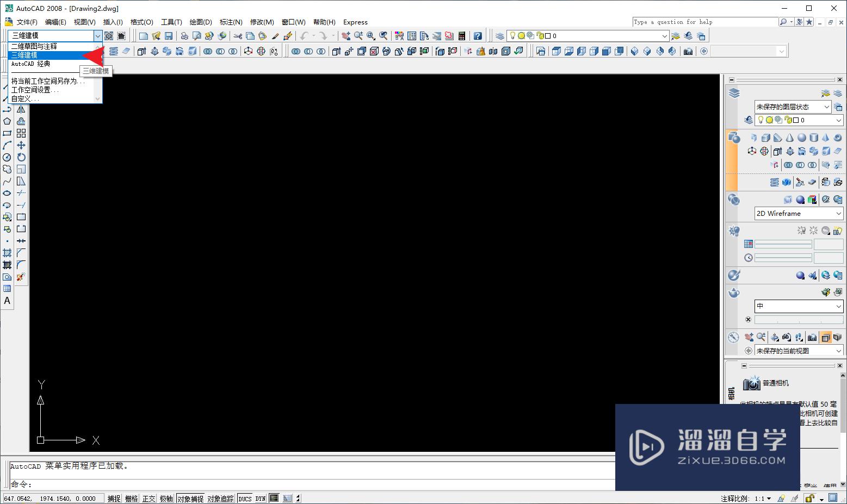This screenshot has width=847, height=504.
Task: Cut selection with the scissors icon
Action: (x=238, y=36)
